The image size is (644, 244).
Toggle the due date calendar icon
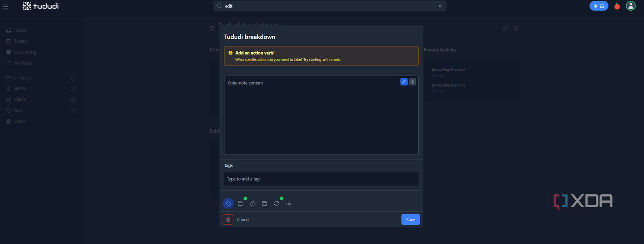pyautogui.click(x=265, y=203)
